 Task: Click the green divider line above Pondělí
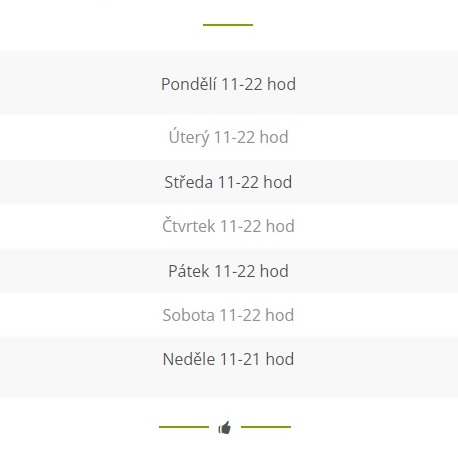point(228,25)
